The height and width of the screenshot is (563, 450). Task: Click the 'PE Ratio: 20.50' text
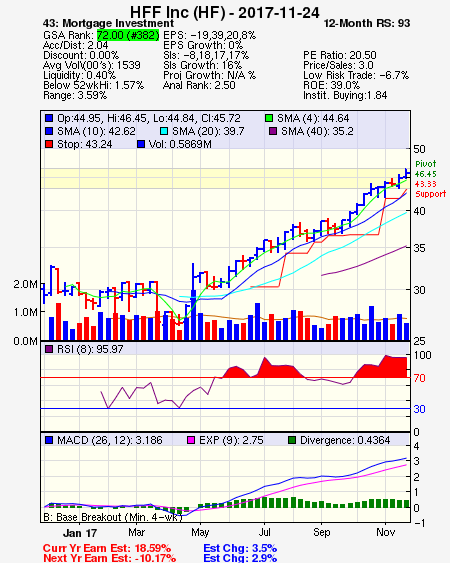(340, 55)
